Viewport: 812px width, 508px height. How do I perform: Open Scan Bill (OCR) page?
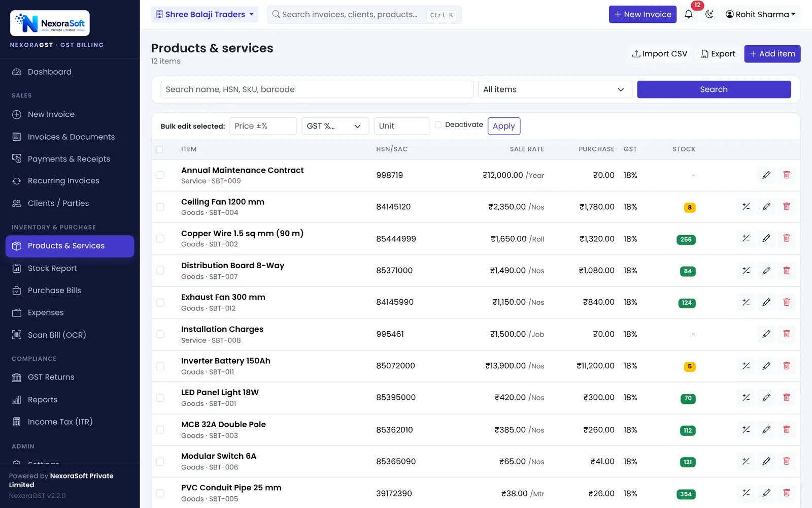click(70, 335)
